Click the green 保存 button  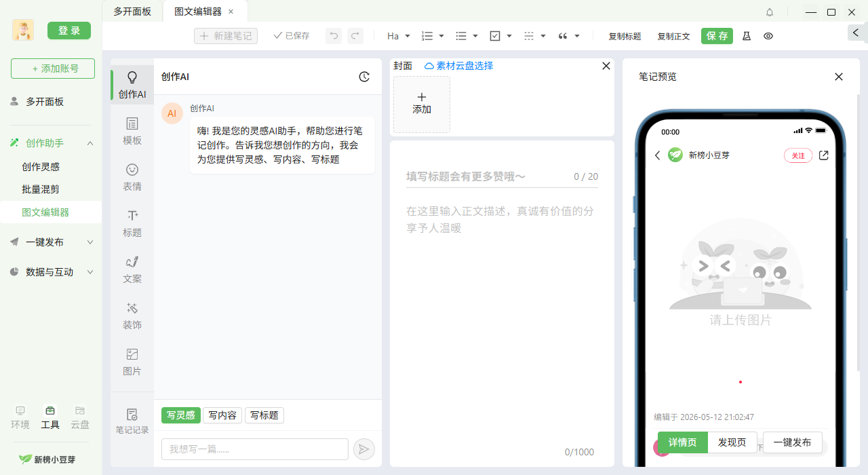pyautogui.click(x=717, y=36)
